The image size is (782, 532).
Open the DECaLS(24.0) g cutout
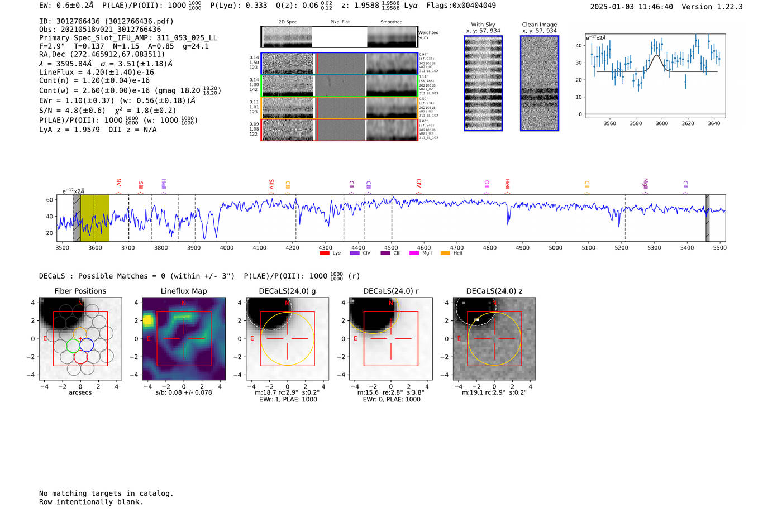click(x=288, y=339)
